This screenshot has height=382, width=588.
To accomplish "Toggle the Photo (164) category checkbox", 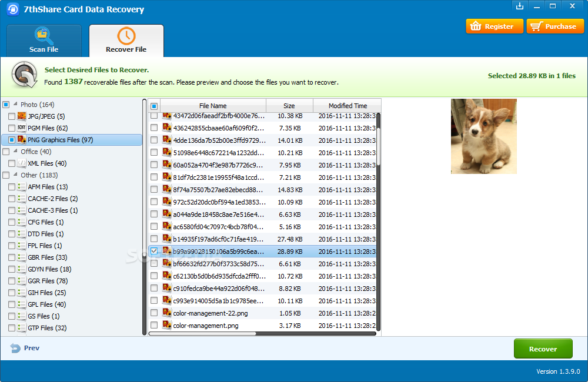I will pyautogui.click(x=6, y=105).
